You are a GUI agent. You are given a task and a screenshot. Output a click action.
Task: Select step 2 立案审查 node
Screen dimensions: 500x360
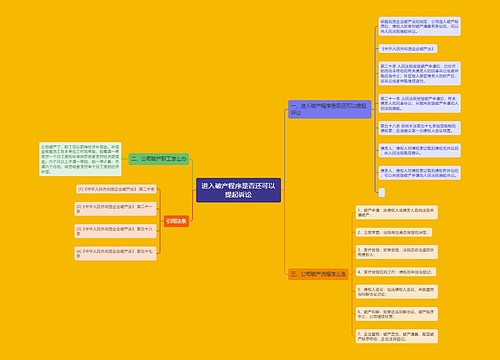coord(394,232)
